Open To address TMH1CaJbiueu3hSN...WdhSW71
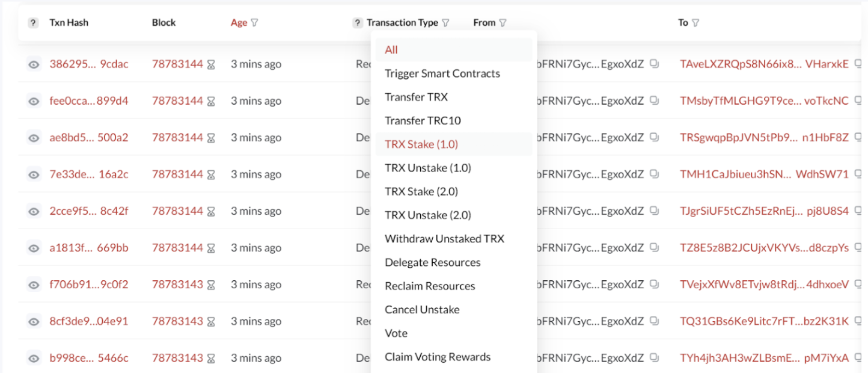 764,174
